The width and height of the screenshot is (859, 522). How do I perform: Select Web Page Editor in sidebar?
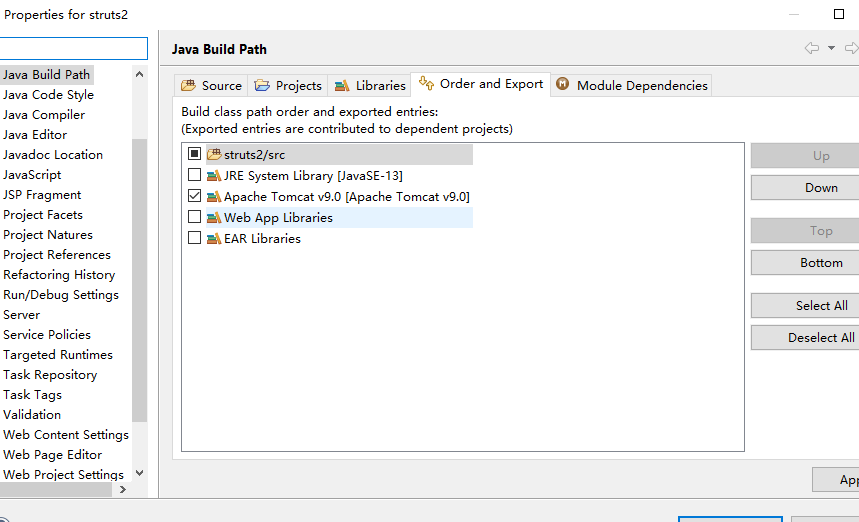click(53, 455)
